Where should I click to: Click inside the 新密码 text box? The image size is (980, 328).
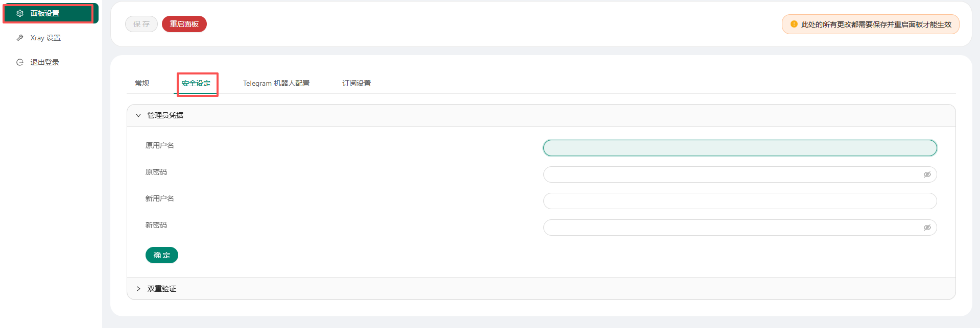(730, 228)
